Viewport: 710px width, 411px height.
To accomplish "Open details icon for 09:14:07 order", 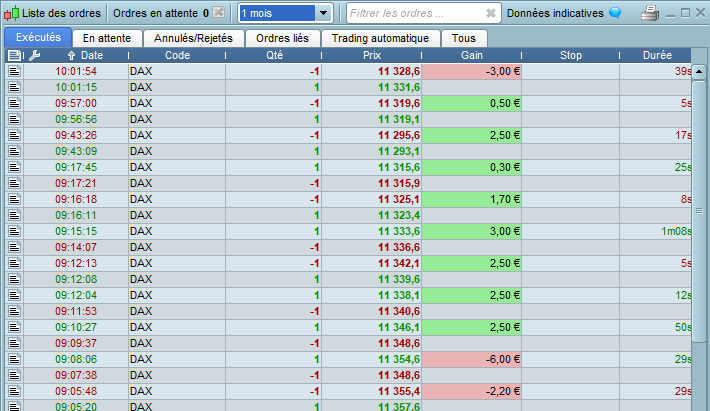I will pos(14,247).
